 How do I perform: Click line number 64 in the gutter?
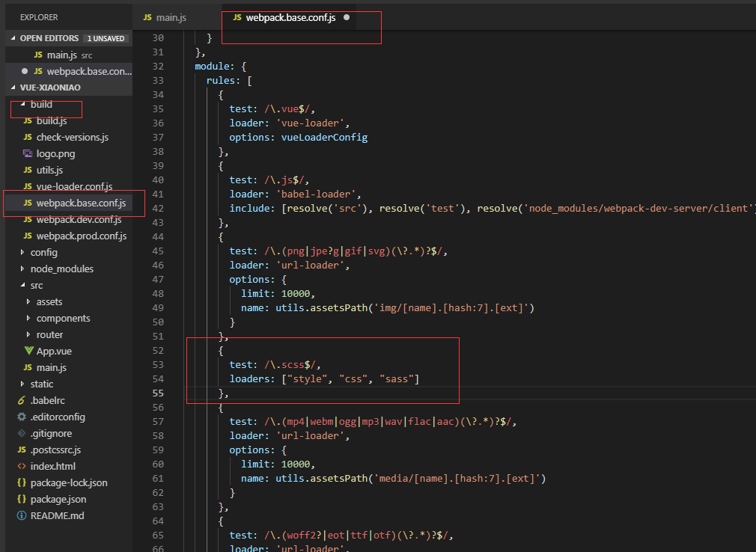tap(158, 521)
